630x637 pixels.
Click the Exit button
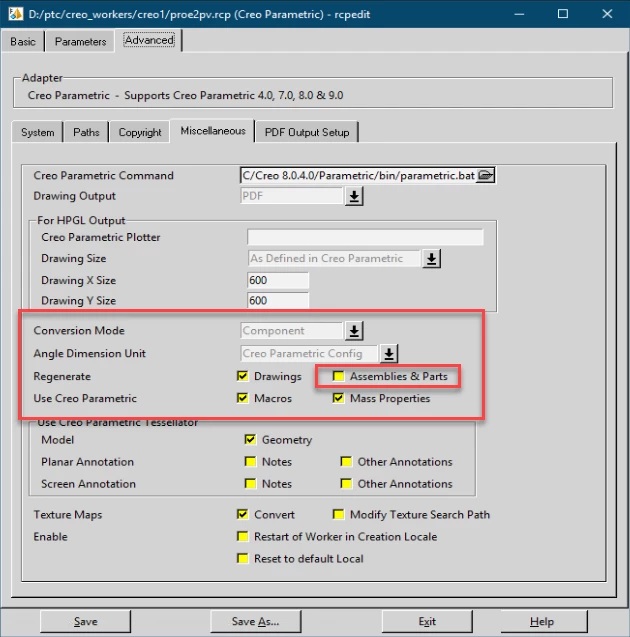427,622
